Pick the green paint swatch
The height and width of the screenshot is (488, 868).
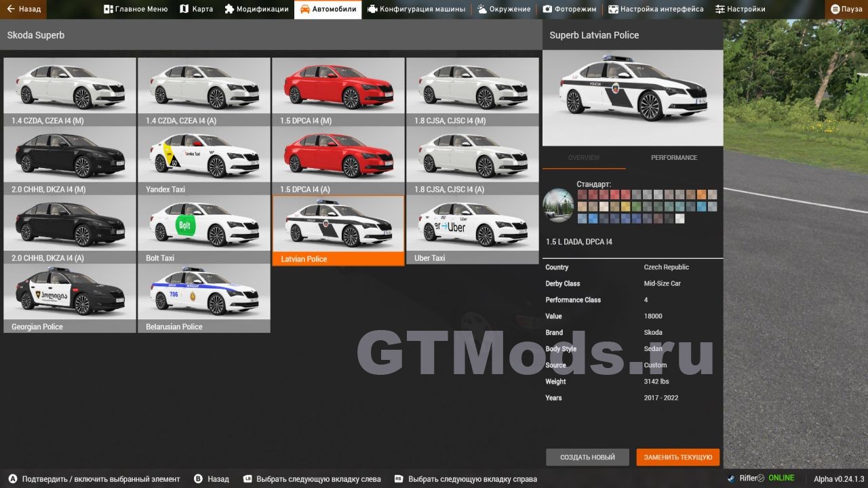coord(637,207)
